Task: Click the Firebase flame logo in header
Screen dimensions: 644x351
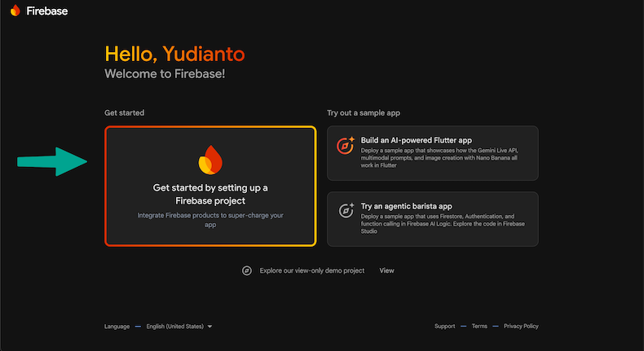Action: click(15, 11)
